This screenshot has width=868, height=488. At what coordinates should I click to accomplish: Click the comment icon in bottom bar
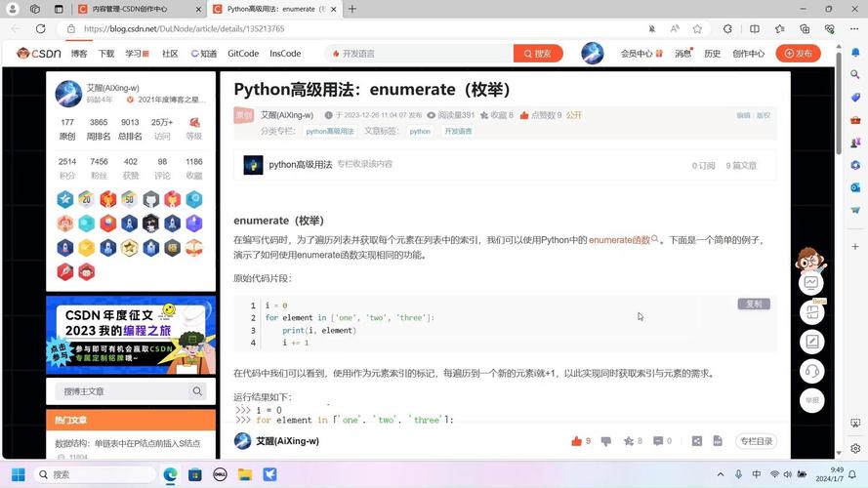tap(658, 441)
